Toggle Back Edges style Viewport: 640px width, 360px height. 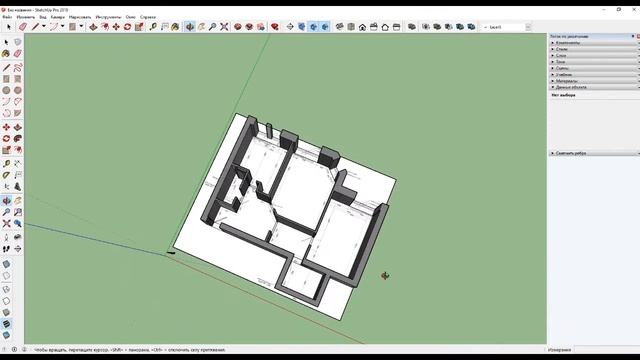pos(6,276)
